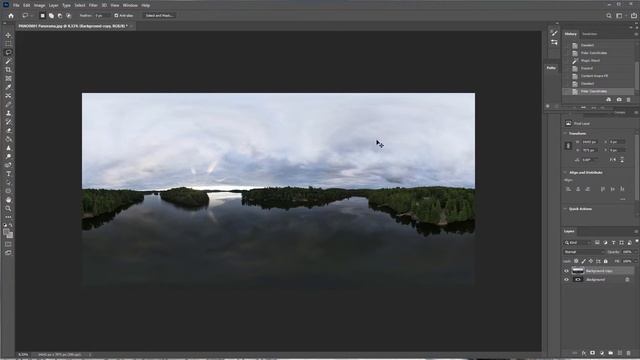
Task: Open the Filter menu
Action: [x=93, y=5]
